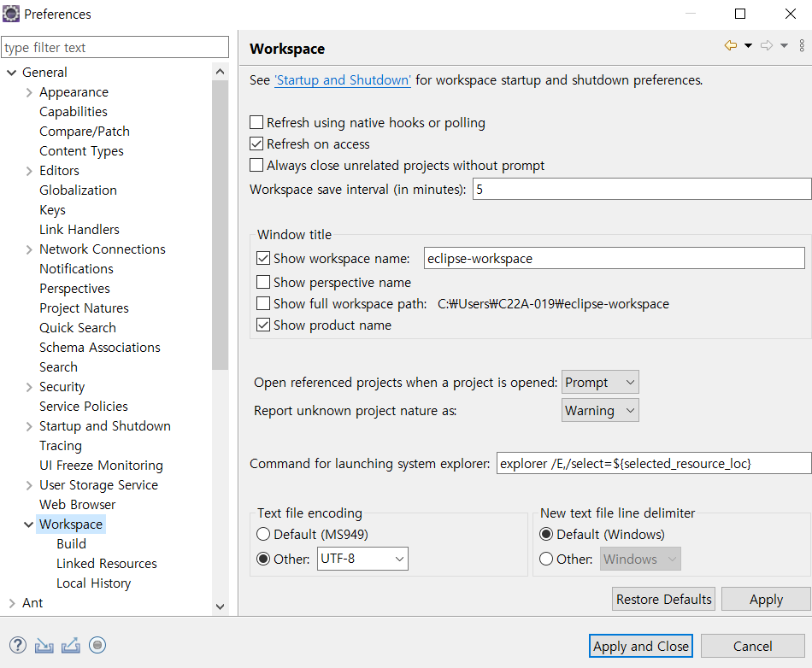Open Keys preference page
The height and width of the screenshot is (668, 812).
52,210
